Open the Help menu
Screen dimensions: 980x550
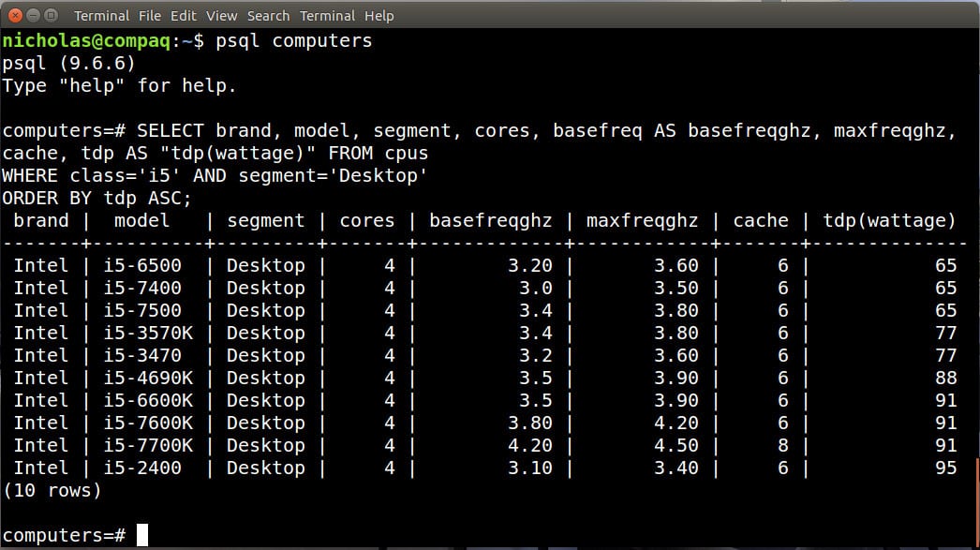[x=379, y=16]
